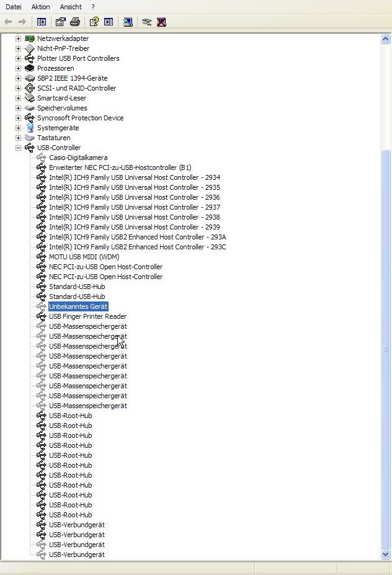The width and height of the screenshot is (392, 575).
Task: Select the 'USB-Controller' category label
Action: 59,148
